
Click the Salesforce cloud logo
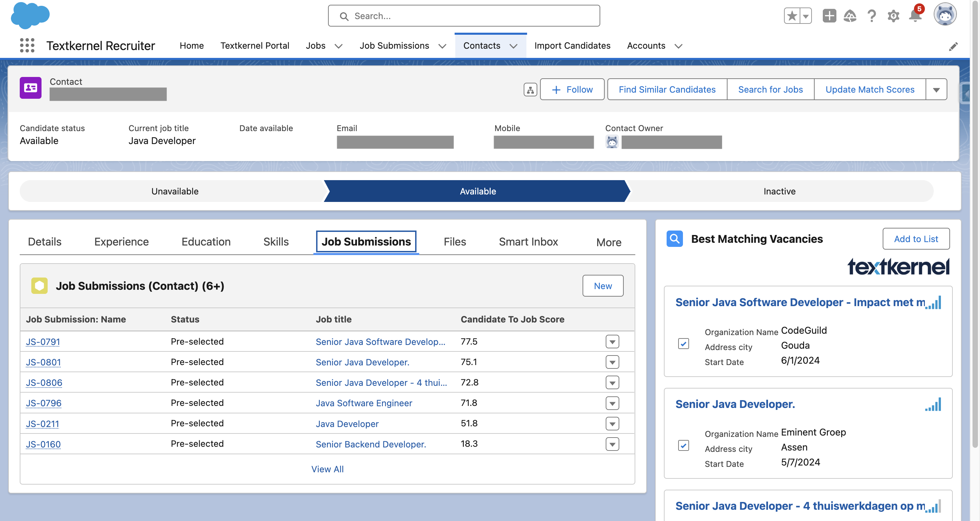(30, 16)
